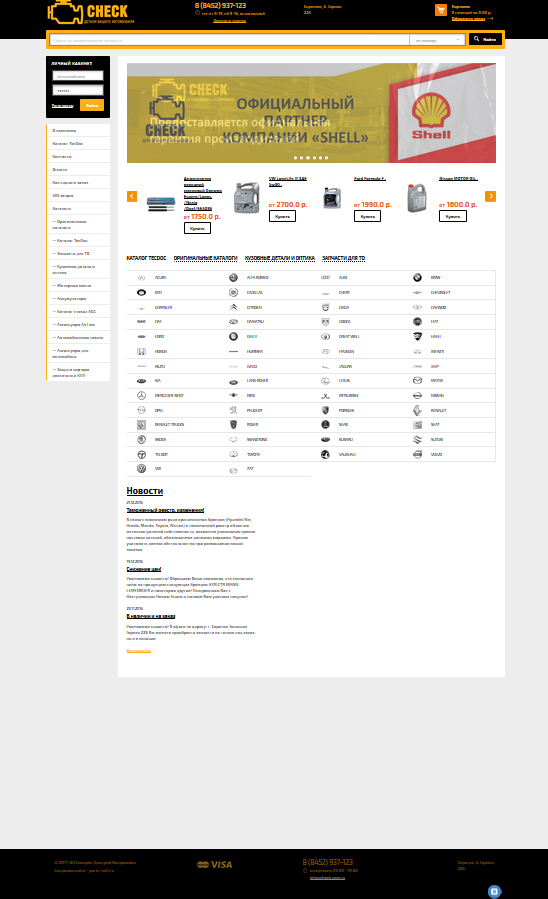
Task: Buy the Ford Formula 1990.0 р. product
Action: click(x=367, y=216)
